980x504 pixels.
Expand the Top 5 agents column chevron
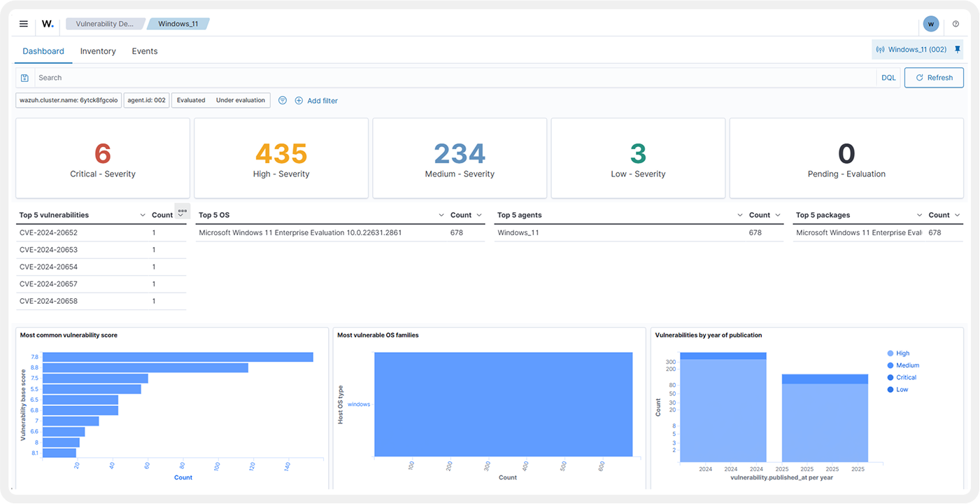740,215
